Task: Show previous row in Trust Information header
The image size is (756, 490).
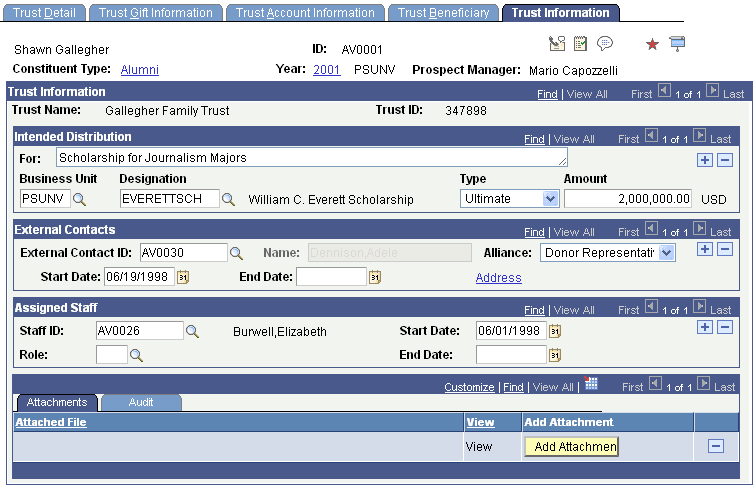Action: click(664, 91)
